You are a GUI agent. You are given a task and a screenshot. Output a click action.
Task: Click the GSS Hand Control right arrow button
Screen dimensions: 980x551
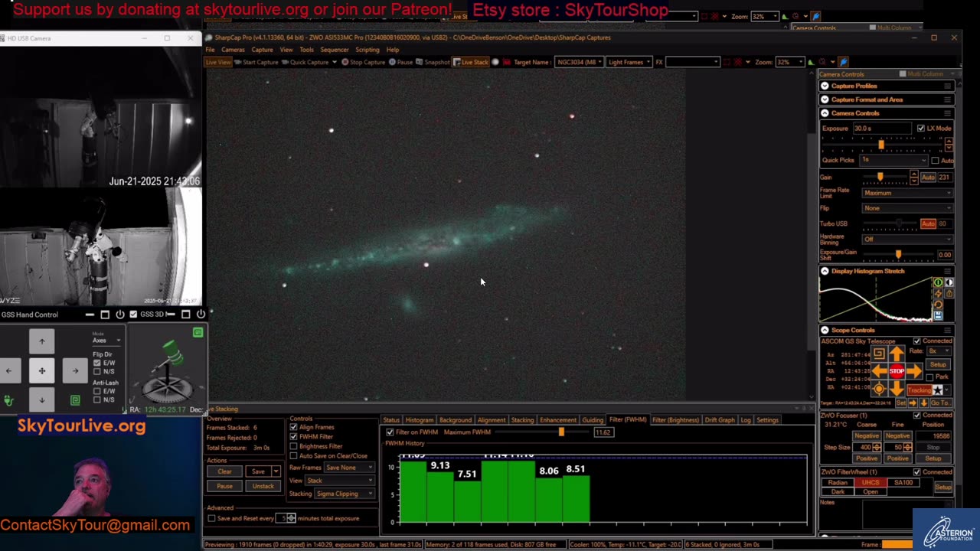pyautogui.click(x=75, y=370)
